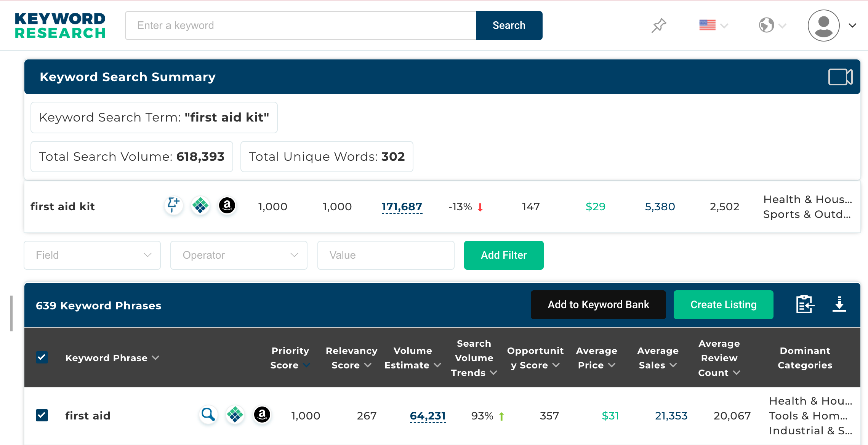Click on the 171,687 search volume link
The width and height of the screenshot is (868, 445).
[x=401, y=206]
